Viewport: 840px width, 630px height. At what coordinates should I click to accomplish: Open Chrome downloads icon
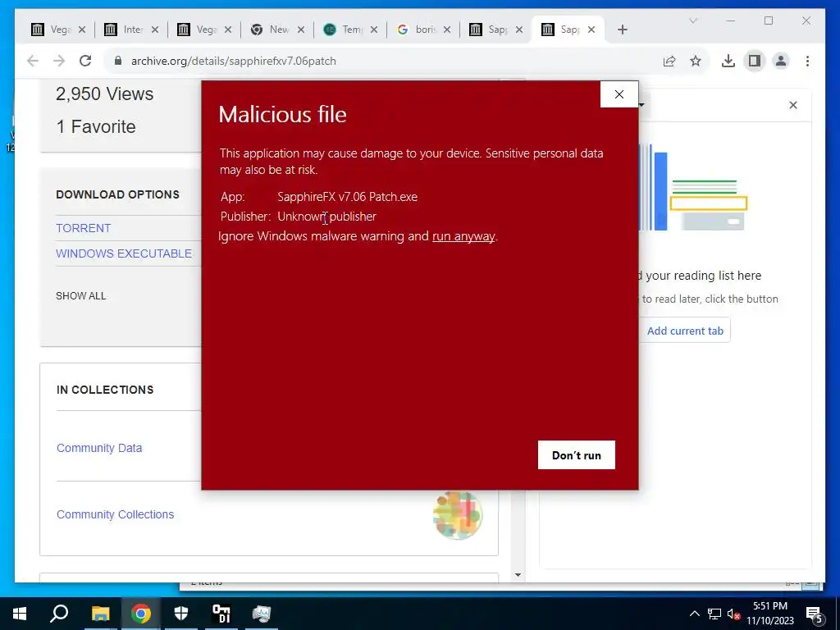(x=728, y=61)
